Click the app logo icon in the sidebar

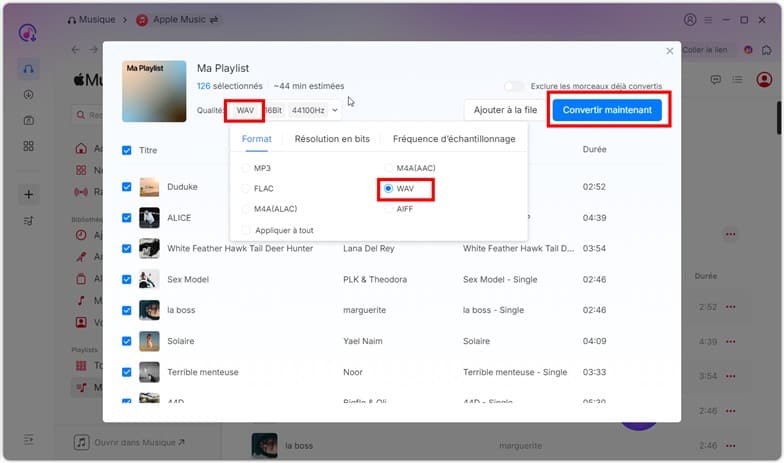[28, 33]
